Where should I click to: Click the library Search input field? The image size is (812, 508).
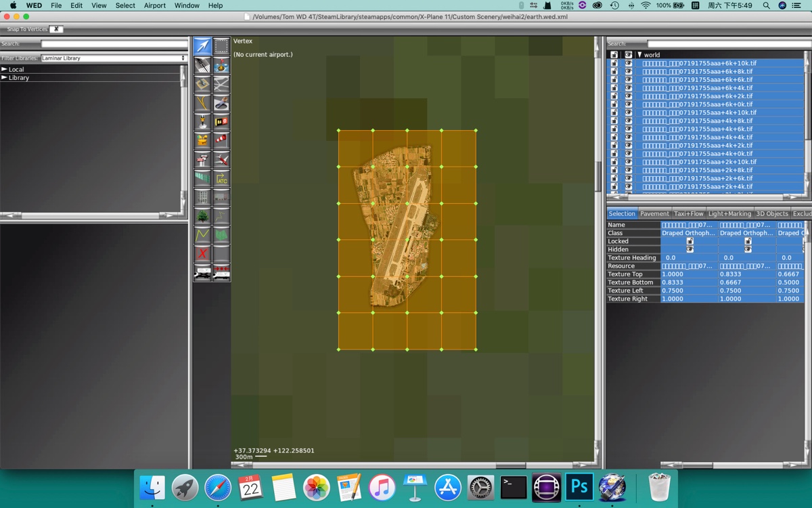(x=114, y=44)
